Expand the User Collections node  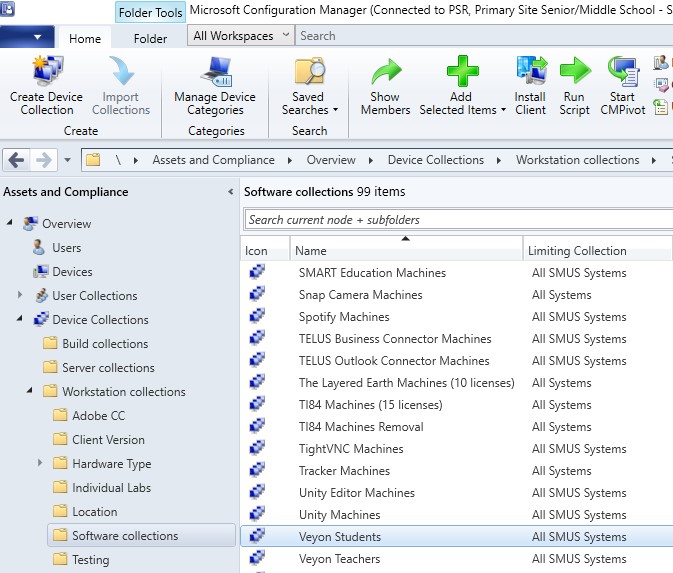coord(20,295)
